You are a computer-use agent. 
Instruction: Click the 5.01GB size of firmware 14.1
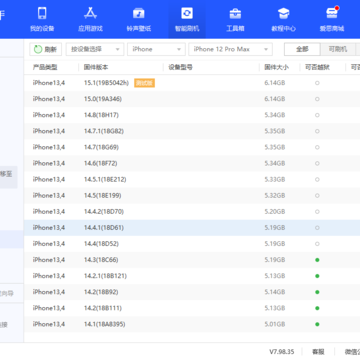point(275,324)
